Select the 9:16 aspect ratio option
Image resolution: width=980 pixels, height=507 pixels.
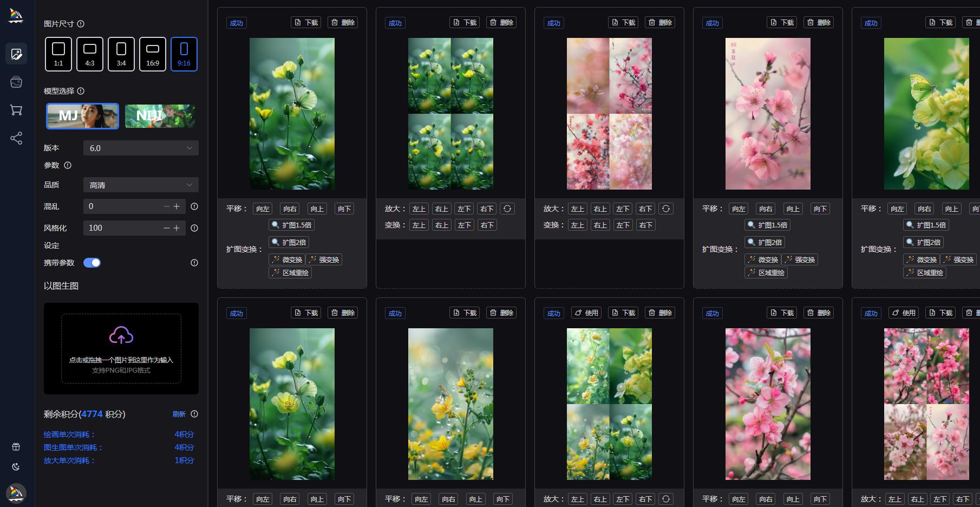tap(184, 54)
